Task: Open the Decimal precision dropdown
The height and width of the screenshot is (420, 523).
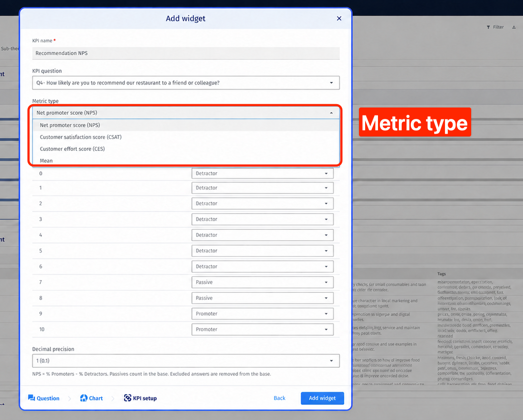Action: pos(186,361)
